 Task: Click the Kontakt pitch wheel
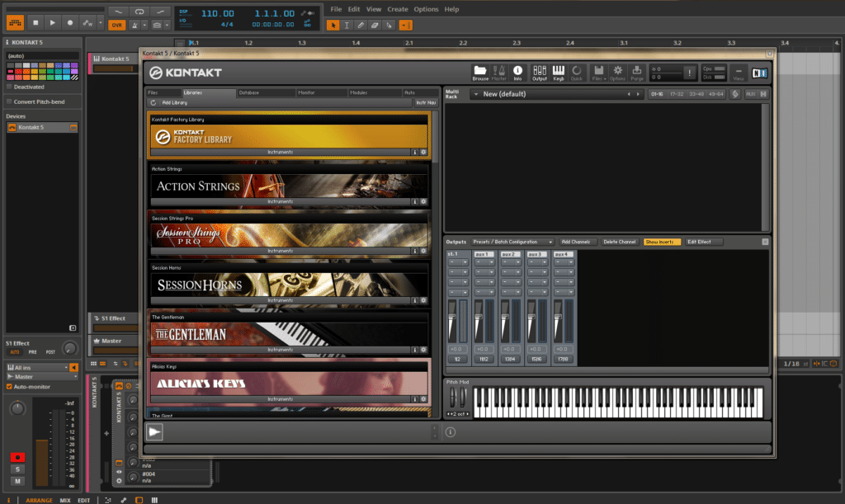(453, 398)
